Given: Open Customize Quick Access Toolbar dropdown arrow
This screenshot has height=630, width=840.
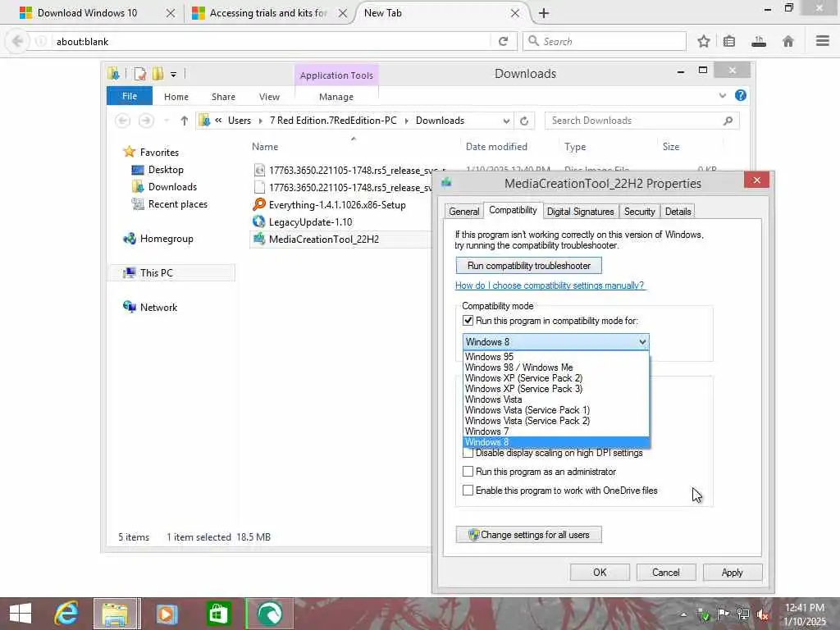Looking at the screenshot, I should pos(174,74).
